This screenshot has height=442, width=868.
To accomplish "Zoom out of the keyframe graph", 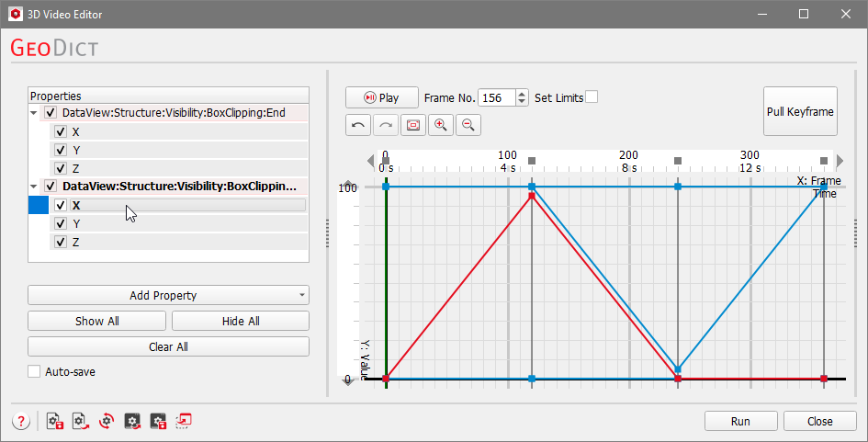I will tap(468, 125).
